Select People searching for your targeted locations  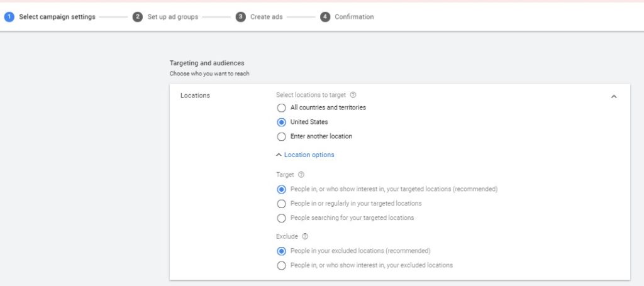(x=281, y=218)
